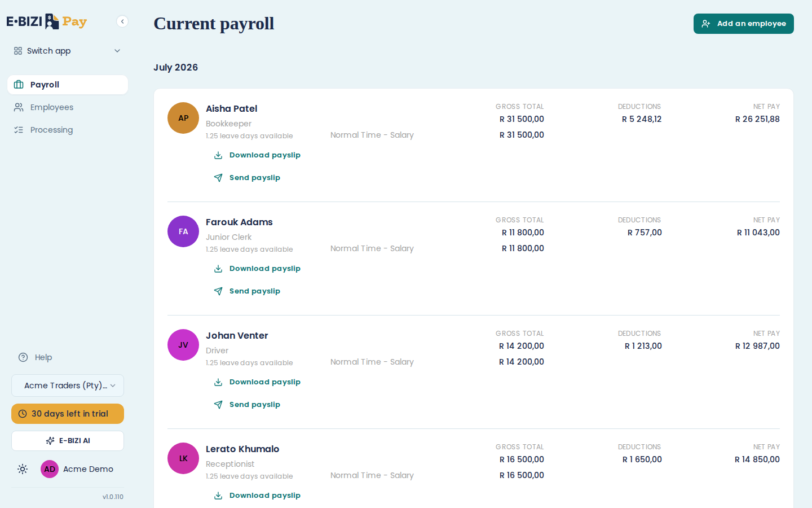The height and width of the screenshot is (508, 812).
Task: Select Johan Venter's net pay R 12 987,00
Action: point(757,346)
